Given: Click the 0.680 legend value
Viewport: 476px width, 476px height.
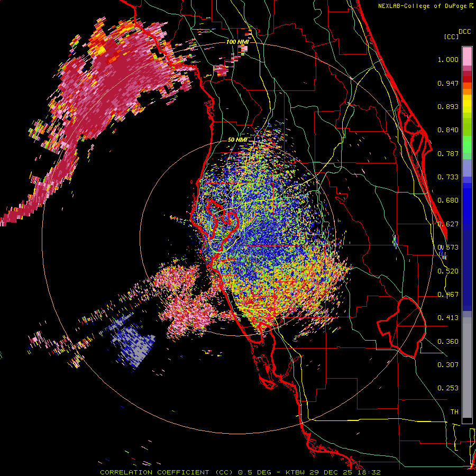Looking at the screenshot, I should [x=448, y=200].
